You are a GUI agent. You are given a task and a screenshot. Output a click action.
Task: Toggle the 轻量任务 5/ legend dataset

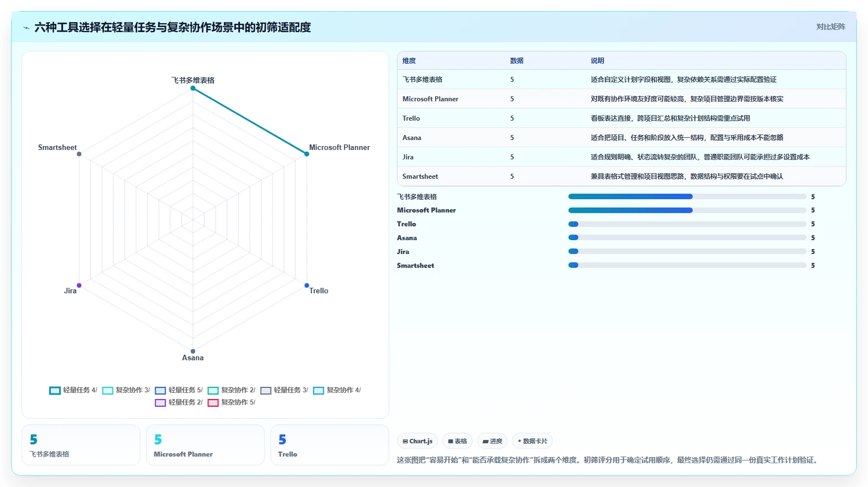179,390
